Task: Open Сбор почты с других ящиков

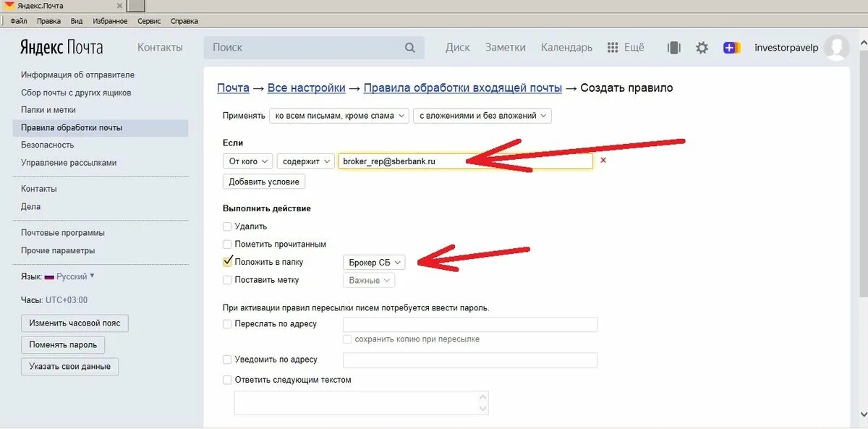Action: click(76, 93)
